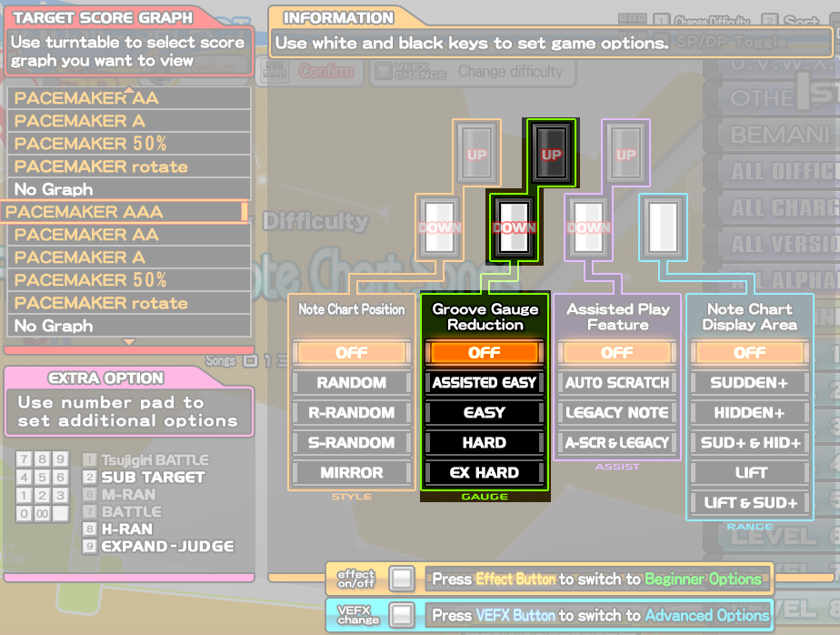The image size is (840, 635).
Task: Click the orange-outlined UP key for Note Chart Position
Action: (476, 153)
